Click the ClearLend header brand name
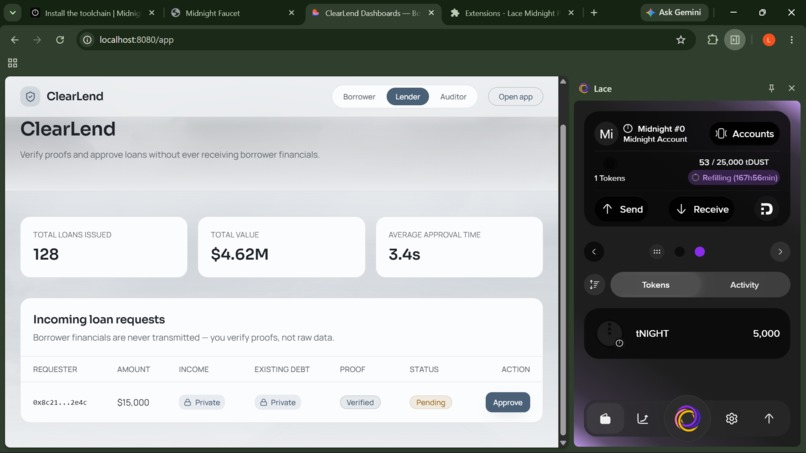Screen dimensions: 806x453 75,96
